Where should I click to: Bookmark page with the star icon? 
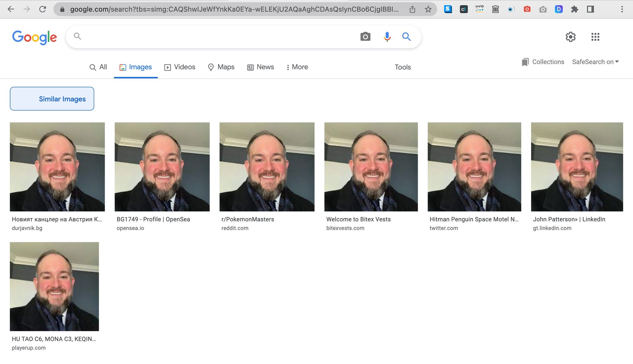(428, 9)
